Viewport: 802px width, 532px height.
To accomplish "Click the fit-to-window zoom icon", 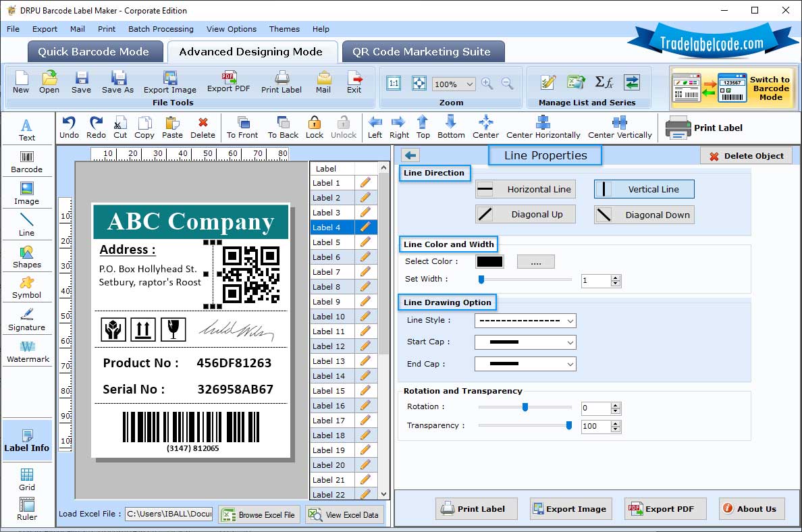I will [419, 84].
